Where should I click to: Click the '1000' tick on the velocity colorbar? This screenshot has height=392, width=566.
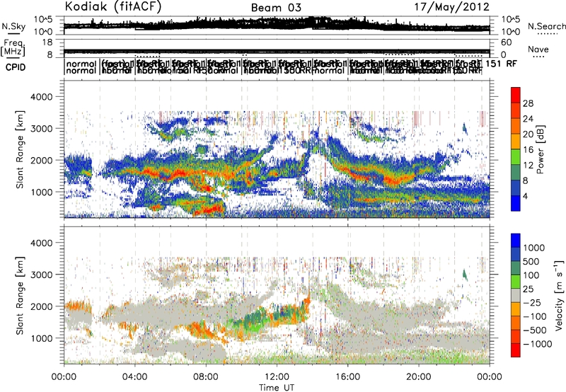(x=534, y=248)
